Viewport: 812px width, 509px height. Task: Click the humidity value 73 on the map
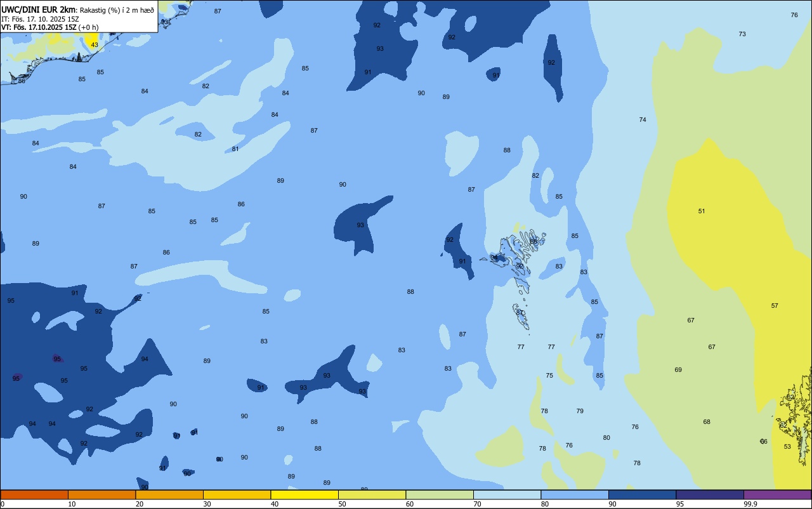point(742,34)
